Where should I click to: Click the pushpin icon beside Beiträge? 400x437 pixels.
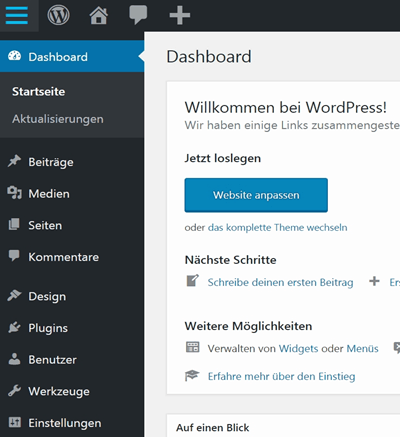pos(14,162)
